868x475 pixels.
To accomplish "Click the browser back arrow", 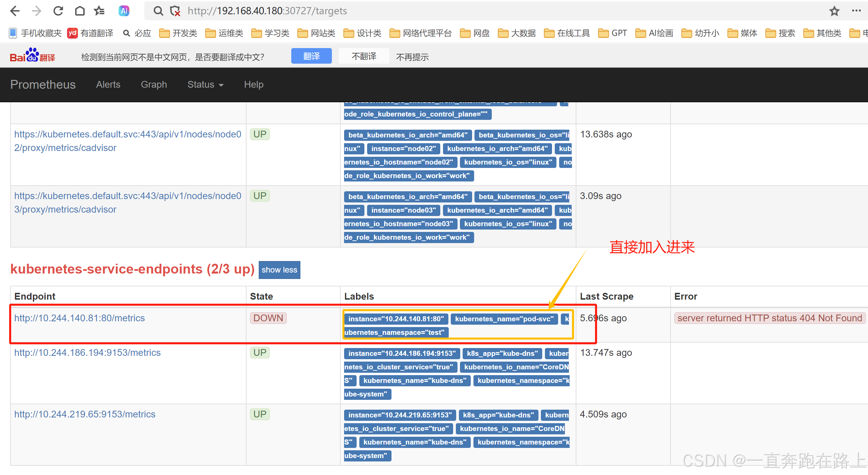I will click(15, 11).
